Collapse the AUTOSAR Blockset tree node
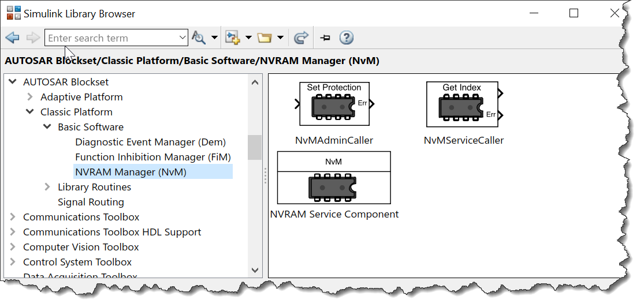 click(x=13, y=82)
